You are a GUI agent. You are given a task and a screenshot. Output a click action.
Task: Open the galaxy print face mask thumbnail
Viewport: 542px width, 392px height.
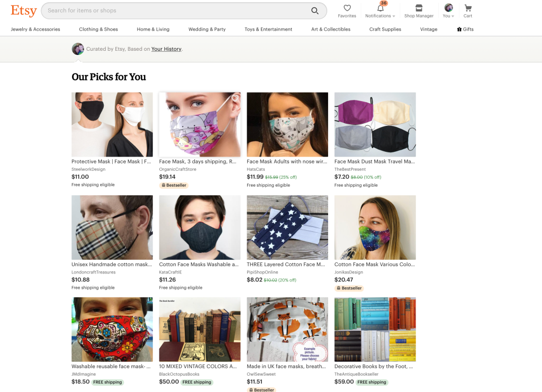[x=375, y=227]
